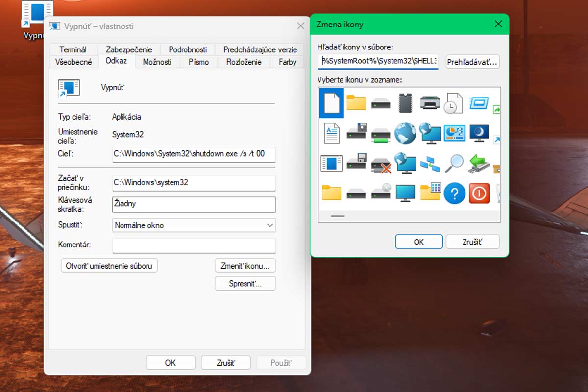This screenshot has width=588, height=392.
Task: Choose the blue question mark help icon
Action: point(454,194)
